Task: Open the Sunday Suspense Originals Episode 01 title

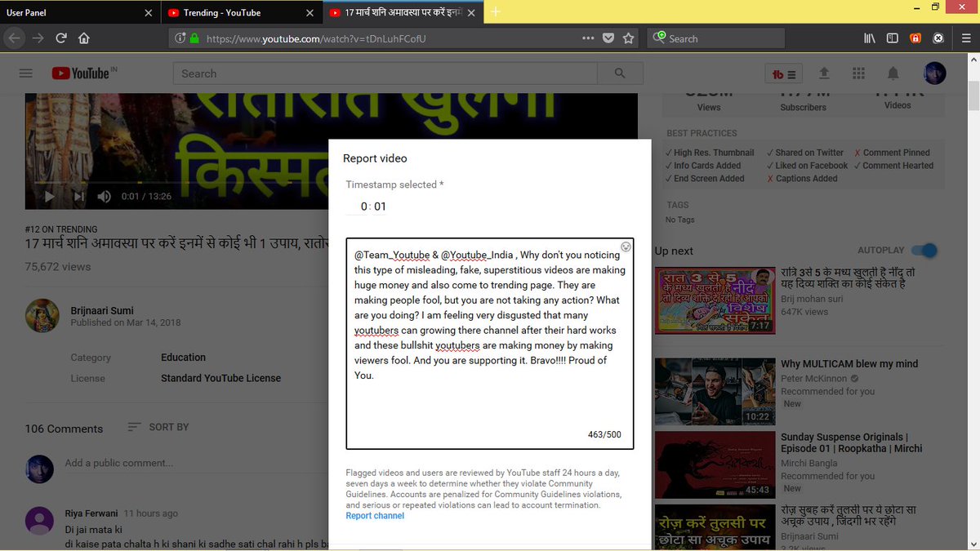Action: click(x=852, y=442)
